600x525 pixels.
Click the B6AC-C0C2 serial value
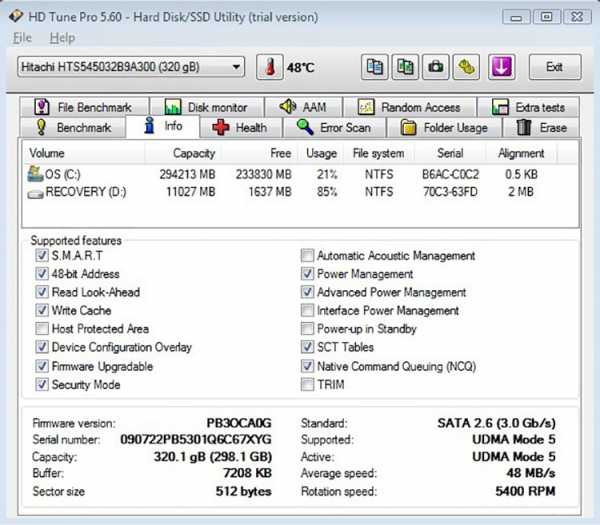(x=450, y=174)
